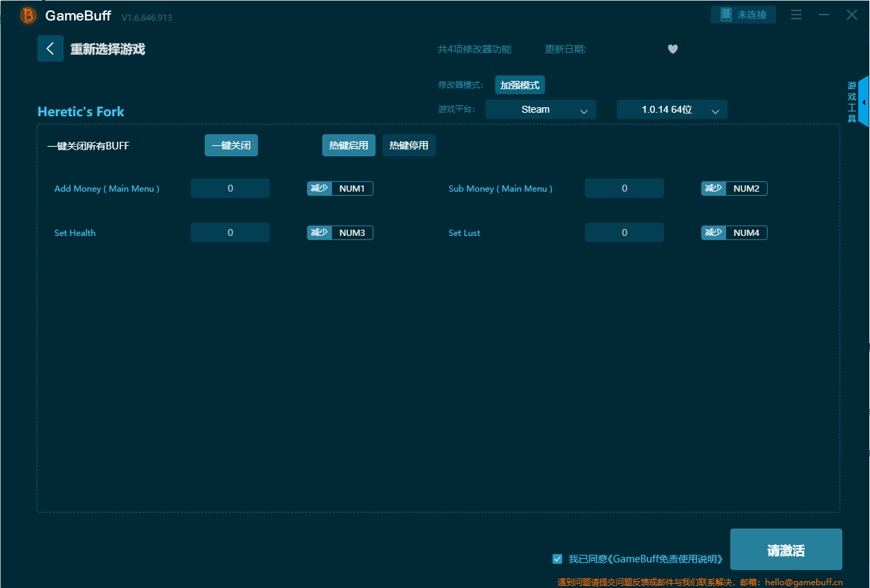Click the Add Money value field

(x=230, y=188)
